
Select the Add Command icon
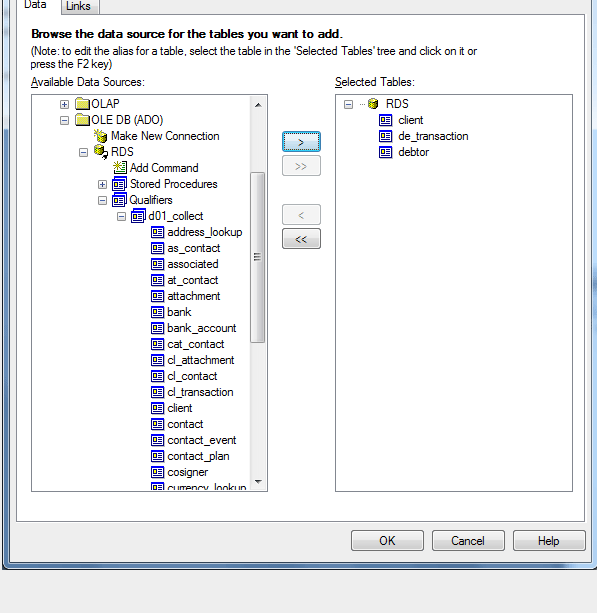[120, 168]
